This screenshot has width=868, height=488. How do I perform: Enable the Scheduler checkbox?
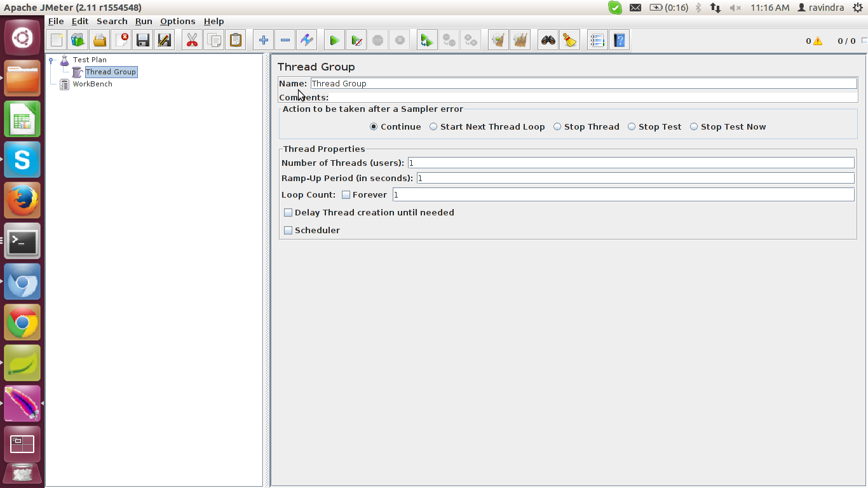pos(288,231)
